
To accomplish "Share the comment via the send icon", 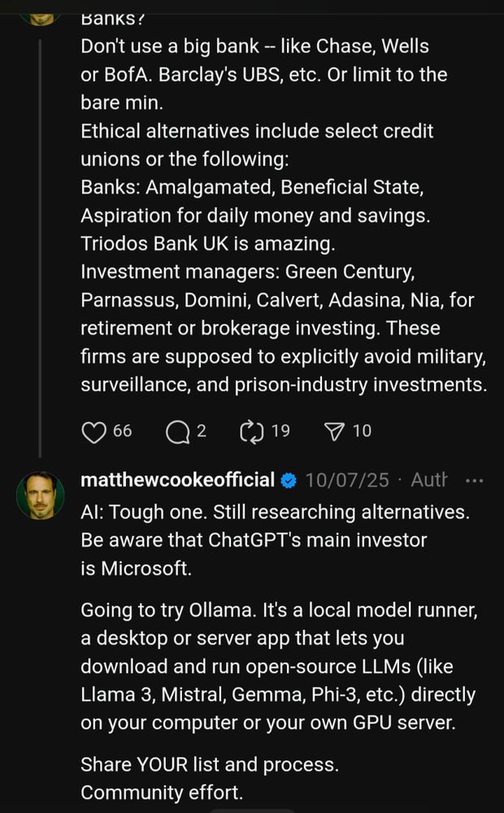I will (335, 431).
